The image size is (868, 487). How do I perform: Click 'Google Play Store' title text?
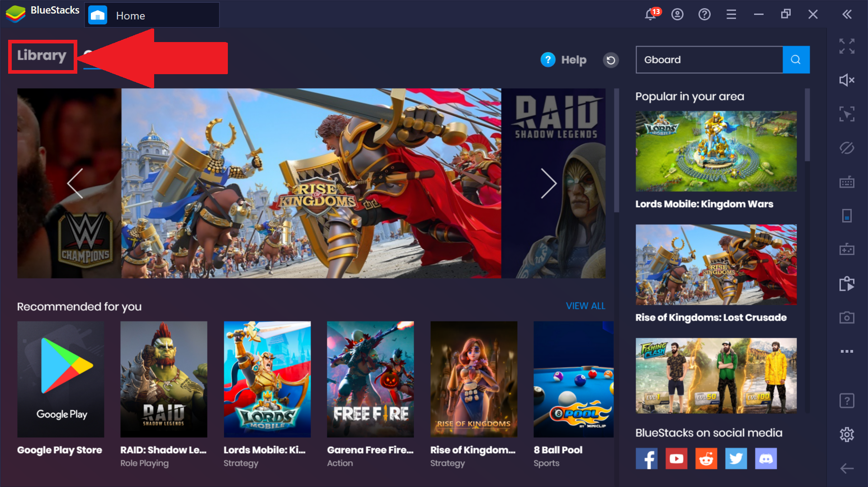[x=60, y=450]
